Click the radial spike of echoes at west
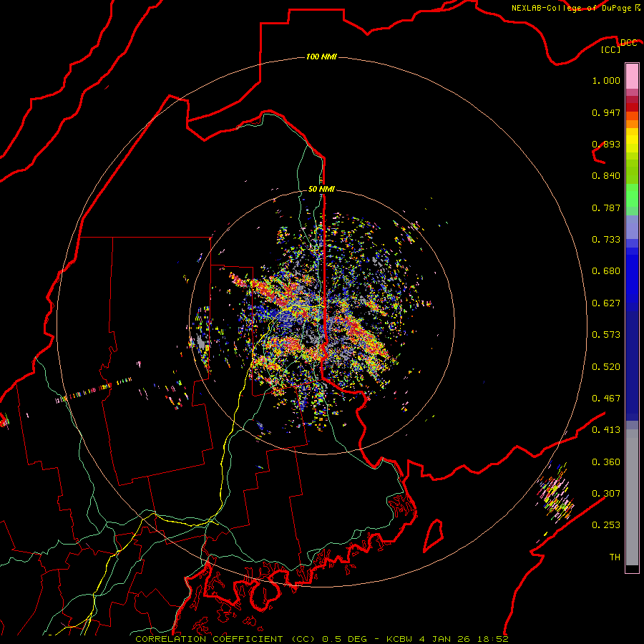The height and width of the screenshot is (644, 644). 94,389
